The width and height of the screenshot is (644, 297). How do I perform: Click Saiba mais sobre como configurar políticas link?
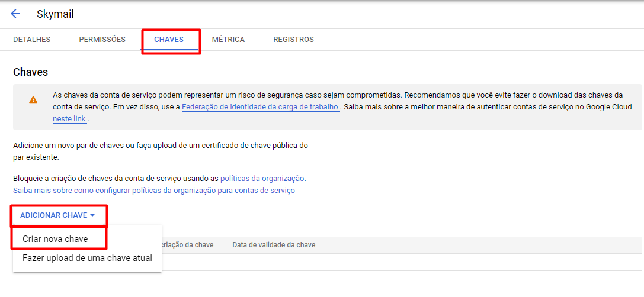click(154, 191)
